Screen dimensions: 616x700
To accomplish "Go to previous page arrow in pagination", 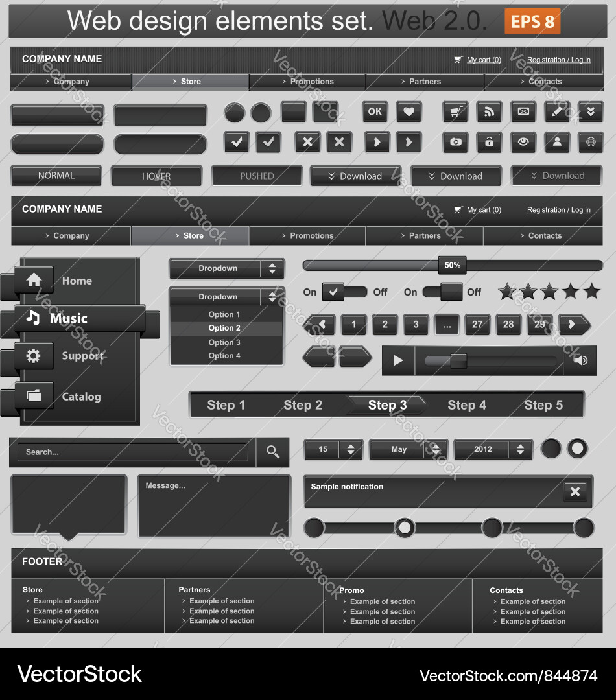I will (320, 324).
